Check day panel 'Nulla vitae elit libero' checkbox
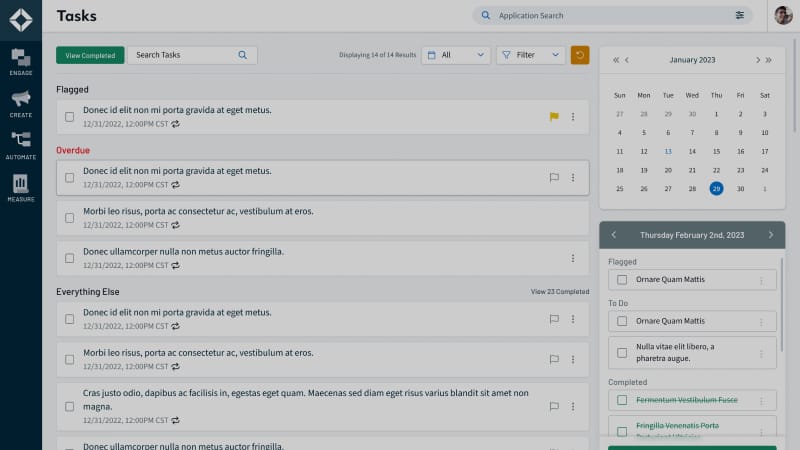Screen dimensions: 800x450 click(622, 353)
